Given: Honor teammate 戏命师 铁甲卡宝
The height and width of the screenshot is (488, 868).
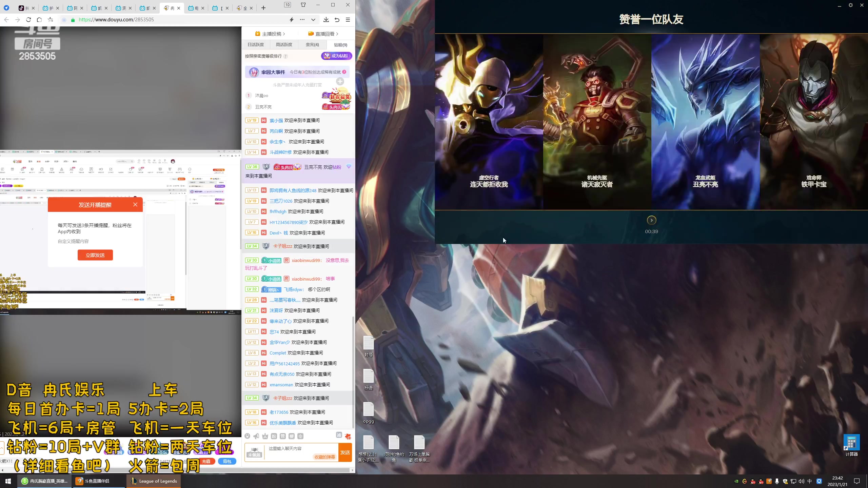Looking at the screenshot, I should [x=814, y=122].
